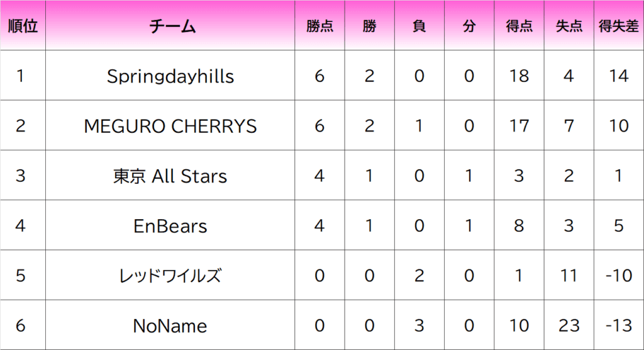644x350 pixels.
Task: Click the 負 column header
Action: (x=419, y=26)
